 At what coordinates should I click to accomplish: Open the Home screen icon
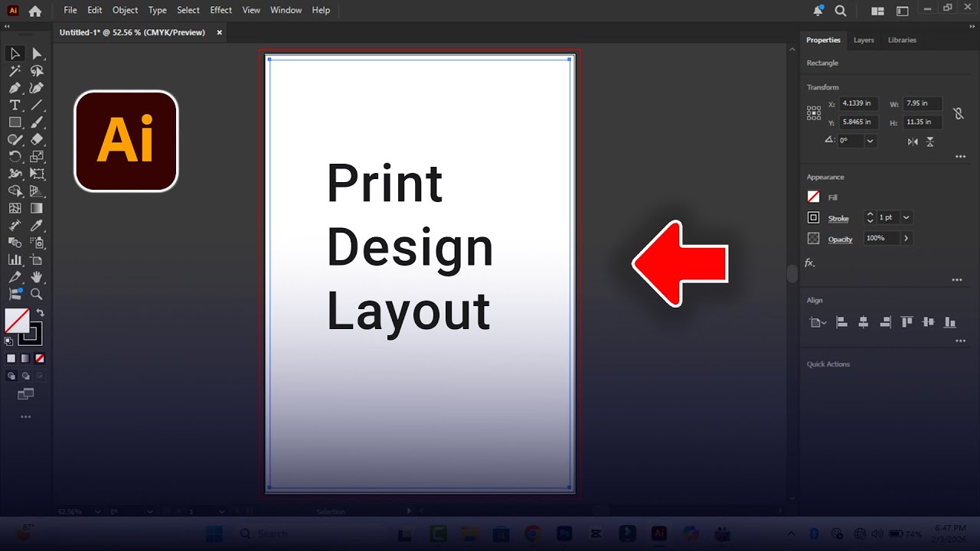click(34, 11)
